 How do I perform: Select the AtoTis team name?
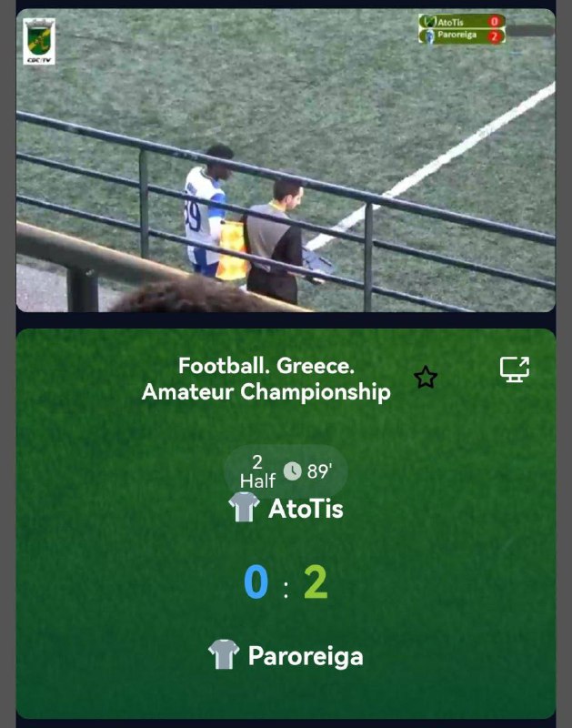coord(306,509)
